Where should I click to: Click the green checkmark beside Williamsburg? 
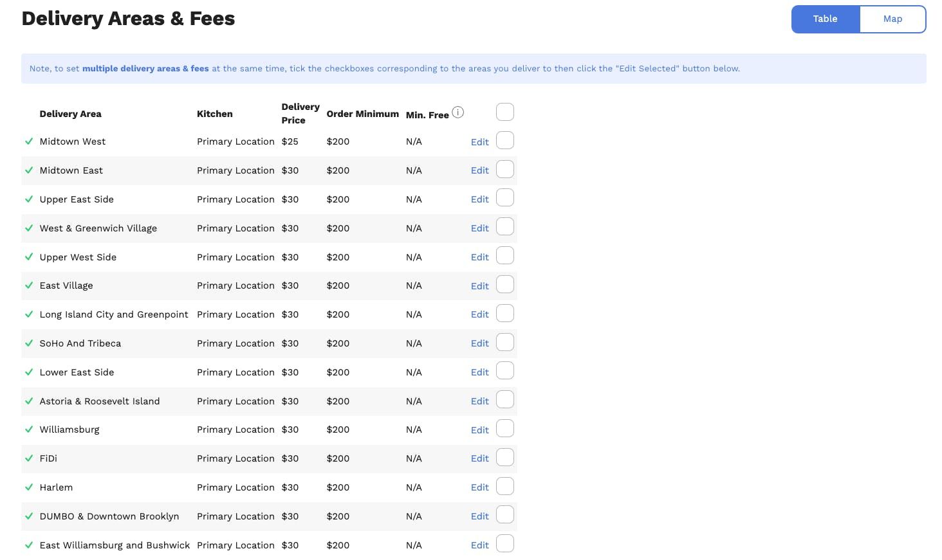pyautogui.click(x=29, y=429)
